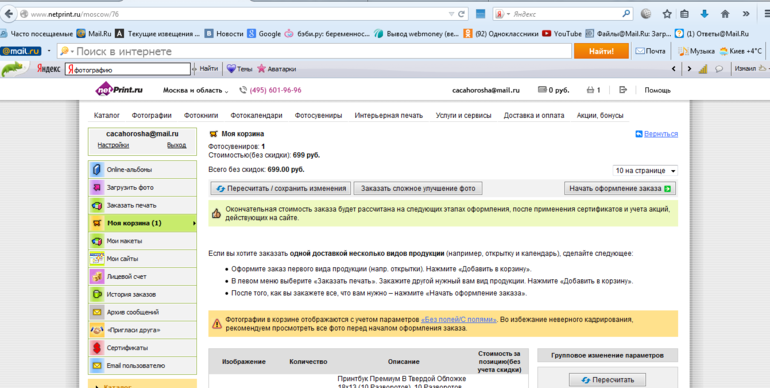
Task: Reload the page with the refresh icon
Action: coord(461,14)
